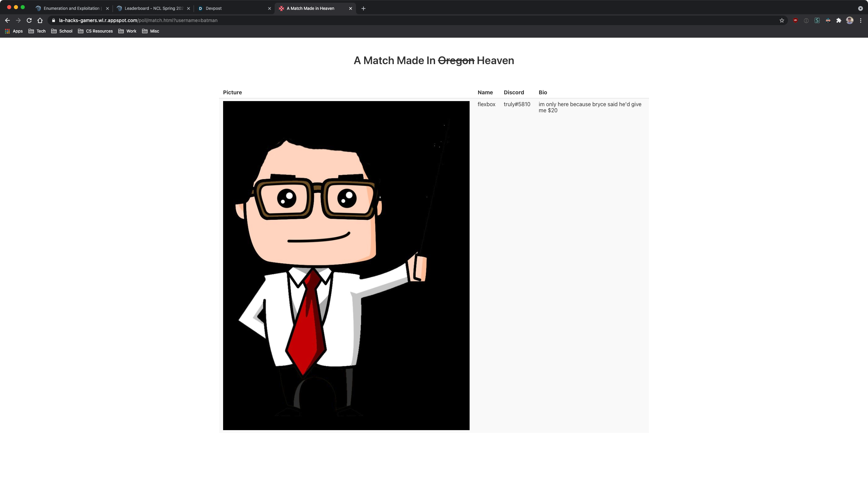This screenshot has width=868, height=480.
Task: Switch to the Devpost tab
Action: tap(231, 8)
